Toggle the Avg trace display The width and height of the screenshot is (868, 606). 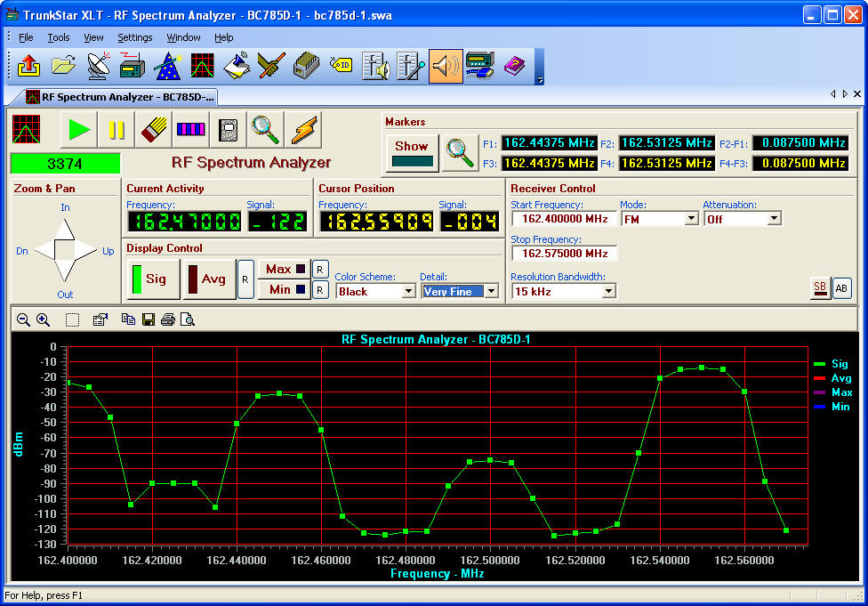[x=209, y=279]
